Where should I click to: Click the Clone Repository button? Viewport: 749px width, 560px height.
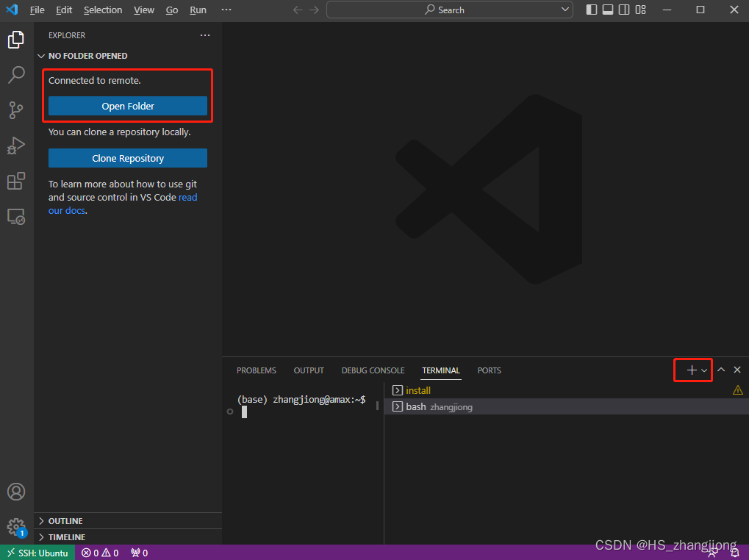coord(128,158)
